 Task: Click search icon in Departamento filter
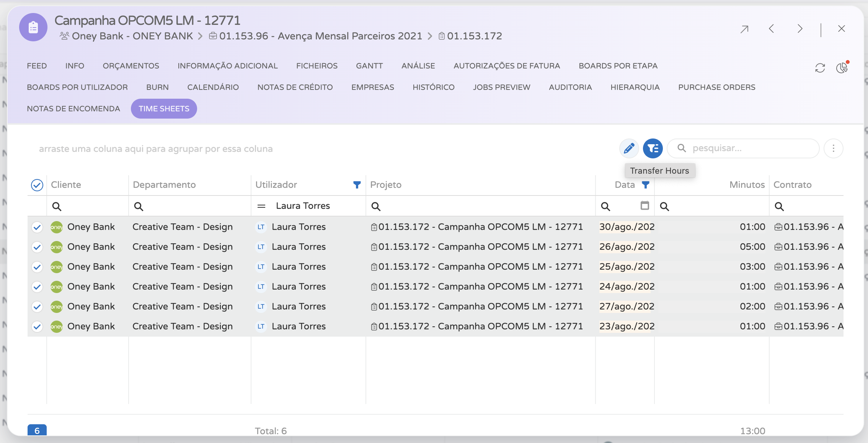click(x=139, y=207)
